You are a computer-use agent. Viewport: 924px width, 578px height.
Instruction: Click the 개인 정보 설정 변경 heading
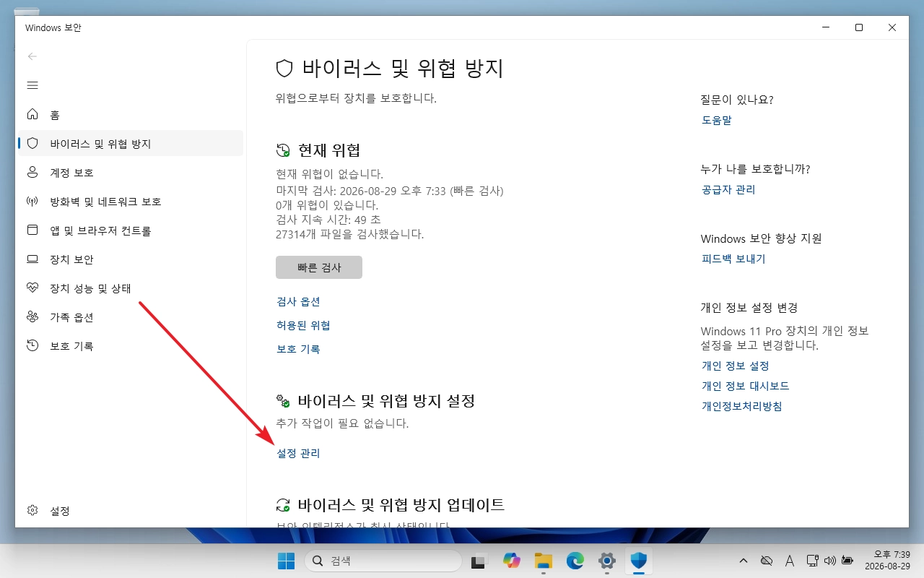coord(749,308)
